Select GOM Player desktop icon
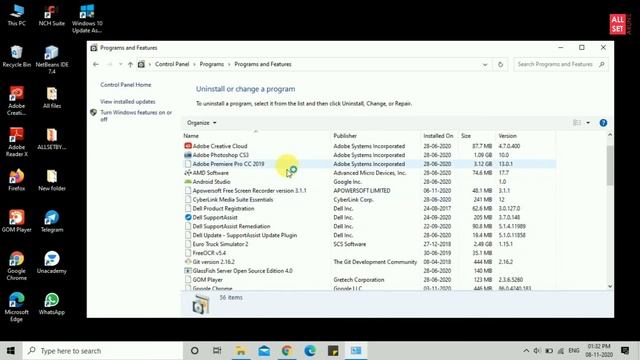 tap(16, 221)
